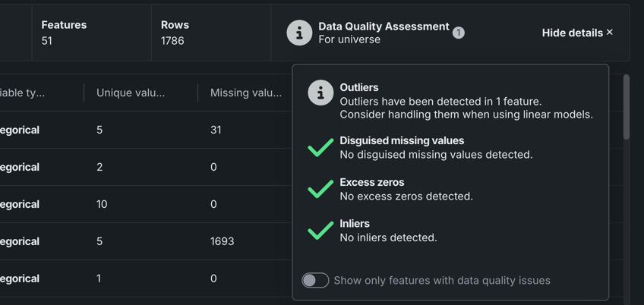Enable show only features with quality issues
This screenshot has width=644, height=305.
pos(315,281)
